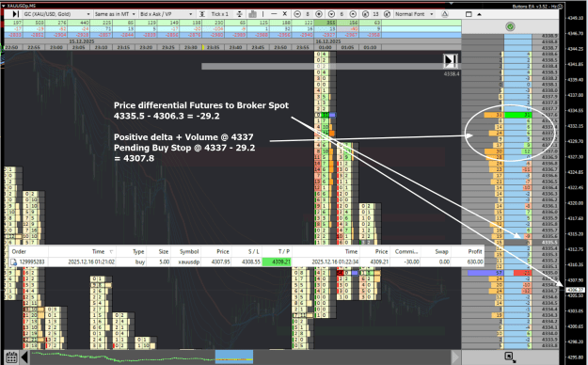Click the 4338.4 price label under arrow

point(452,74)
